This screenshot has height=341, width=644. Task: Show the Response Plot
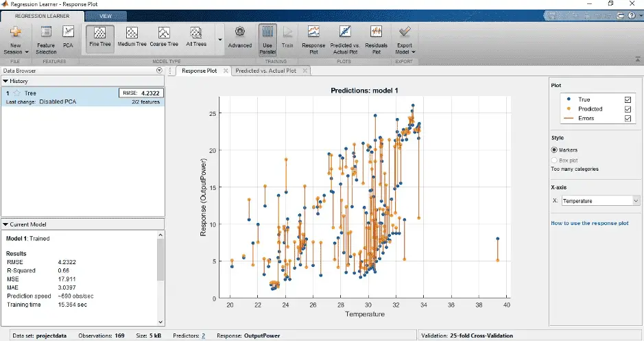(x=313, y=40)
